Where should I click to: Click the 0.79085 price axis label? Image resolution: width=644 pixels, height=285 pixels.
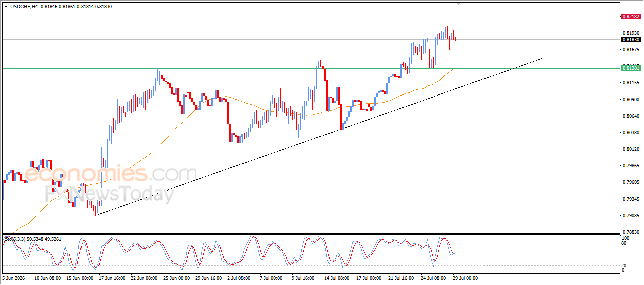click(631, 215)
